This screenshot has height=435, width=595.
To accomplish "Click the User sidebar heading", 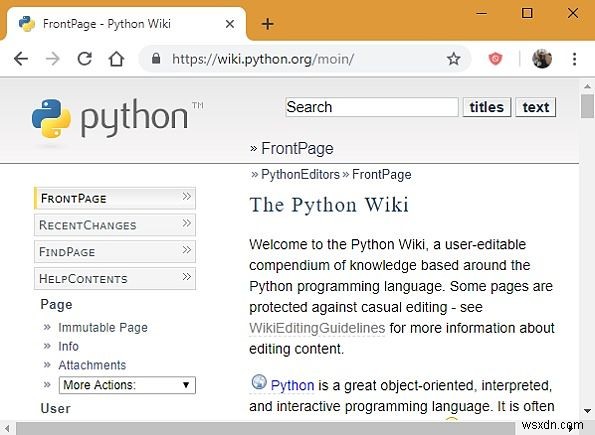I will 55,408.
